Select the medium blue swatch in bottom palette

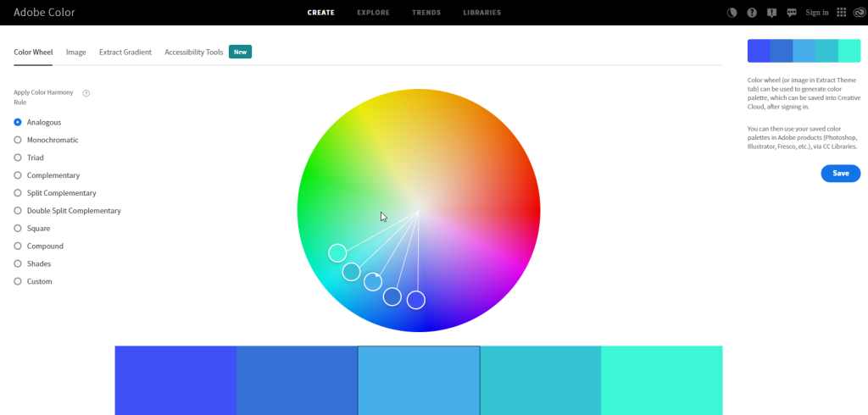coord(298,380)
